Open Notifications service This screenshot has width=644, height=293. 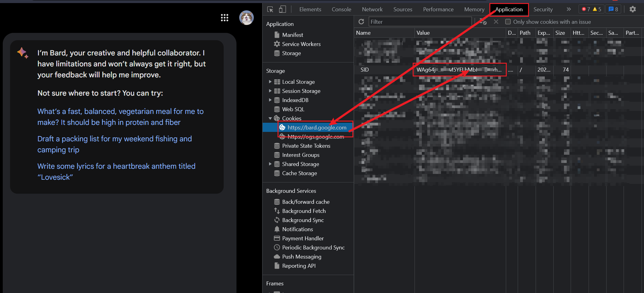[x=293, y=229]
